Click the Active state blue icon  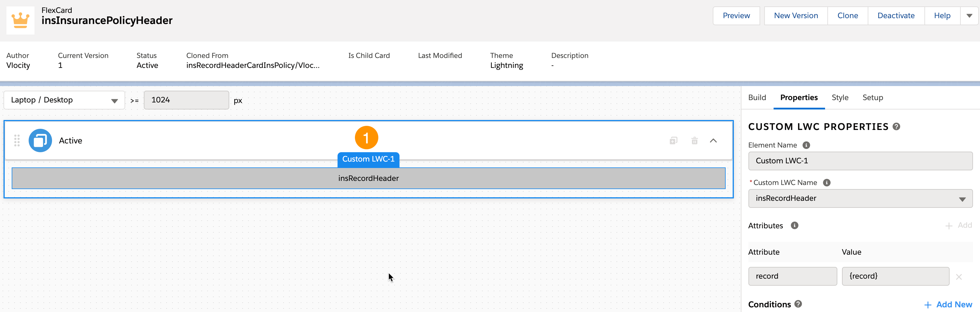pos(40,140)
